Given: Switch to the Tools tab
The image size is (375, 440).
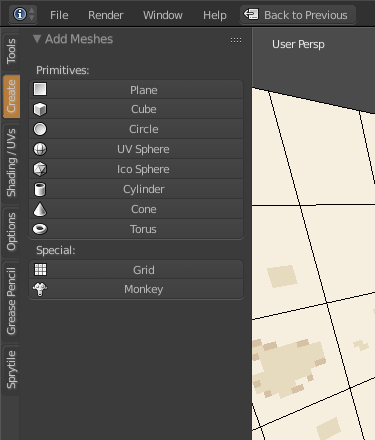Looking at the screenshot, I should (x=11, y=51).
